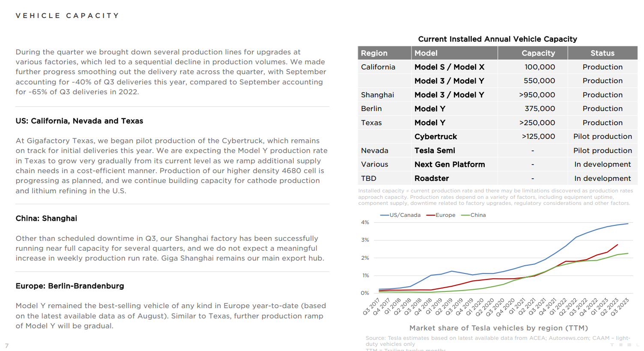Select the "Roadster" model cell
The image size is (644, 351).
tap(432, 178)
